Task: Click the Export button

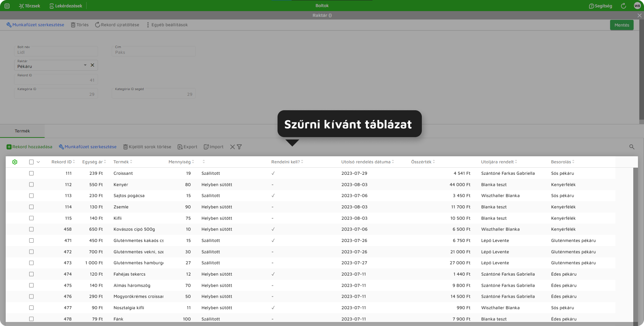Action: pos(187,147)
